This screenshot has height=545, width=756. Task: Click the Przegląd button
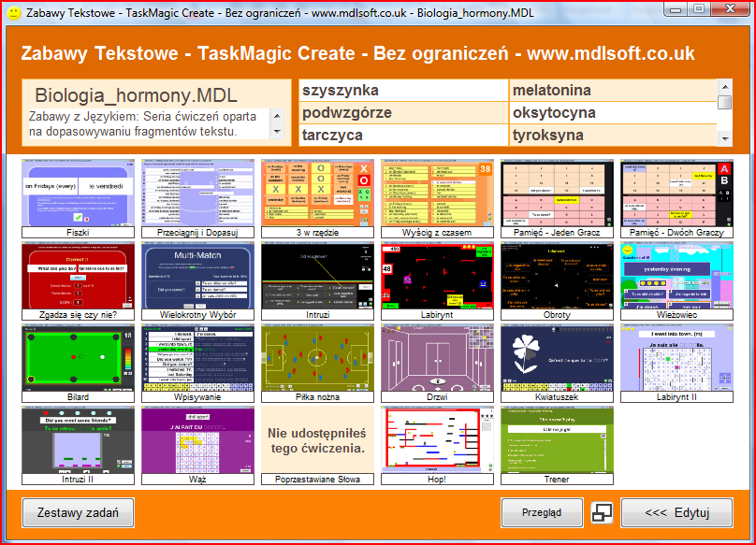coord(542,512)
